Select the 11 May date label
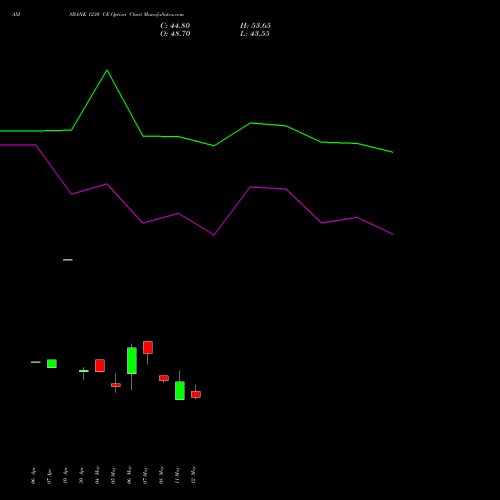This screenshot has height=500, width=500. coord(177,475)
